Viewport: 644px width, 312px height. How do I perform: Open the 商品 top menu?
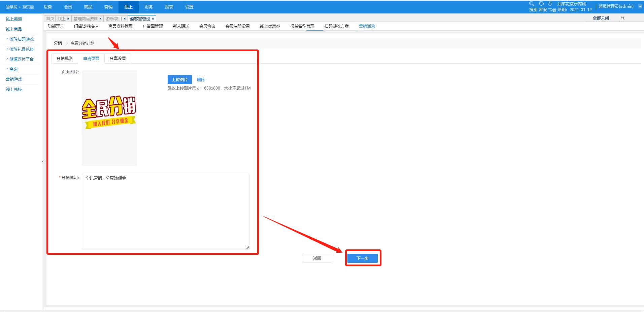[x=88, y=7]
